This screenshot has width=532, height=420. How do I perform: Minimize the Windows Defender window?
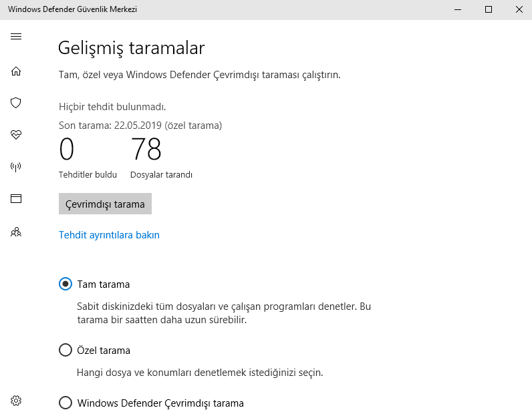pos(458,9)
